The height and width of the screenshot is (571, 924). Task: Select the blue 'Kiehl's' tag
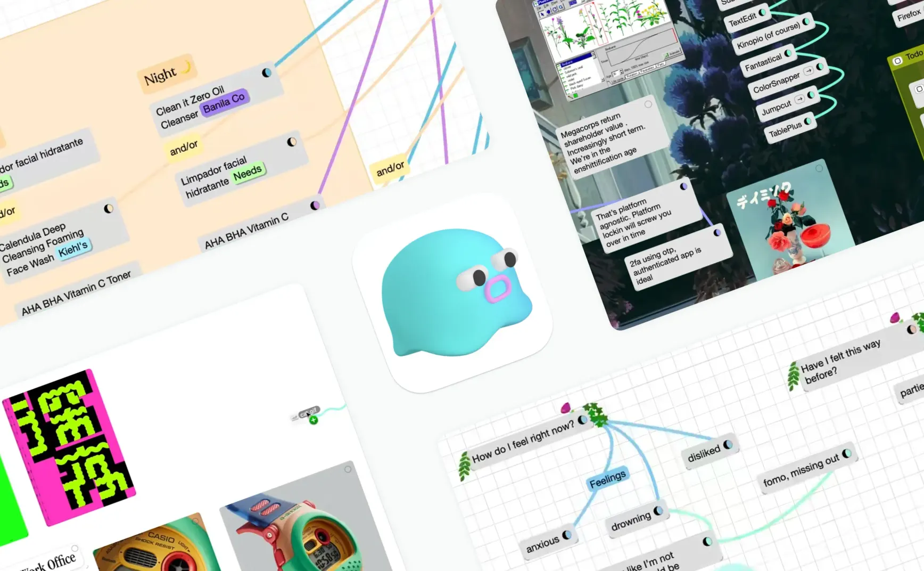pyautogui.click(x=73, y=249)
